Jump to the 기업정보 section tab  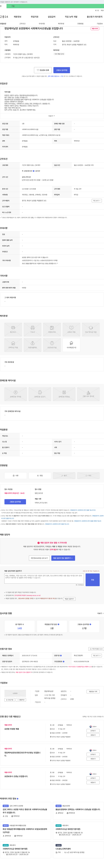pos(100,24)
